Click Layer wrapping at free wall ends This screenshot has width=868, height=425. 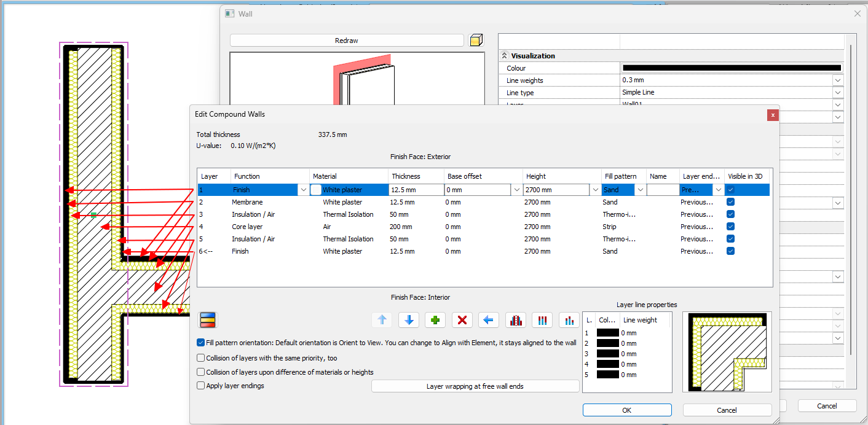(475, 386)
